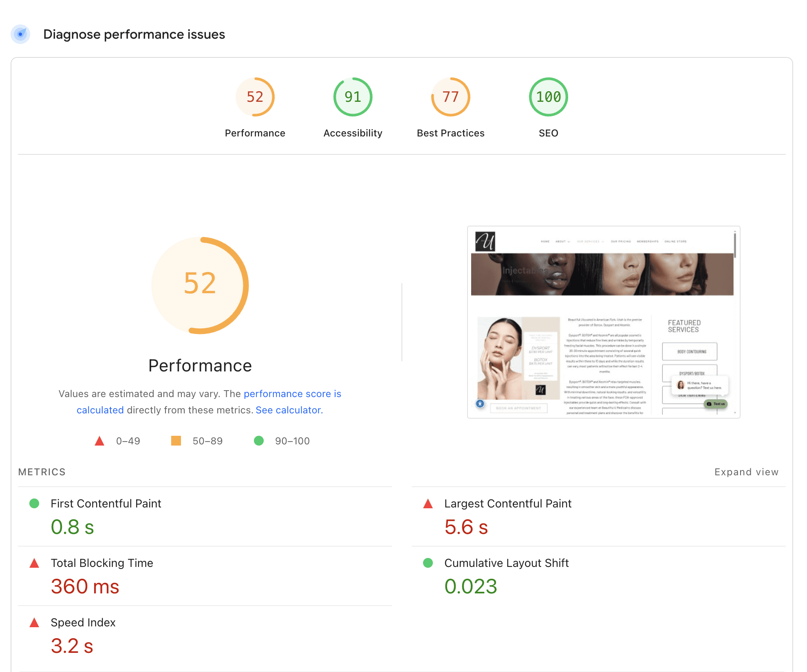Viewport: 807px width, 672px height.
Task: Click the large Performance 52 gauge
Action: click(x=200, y=285)
